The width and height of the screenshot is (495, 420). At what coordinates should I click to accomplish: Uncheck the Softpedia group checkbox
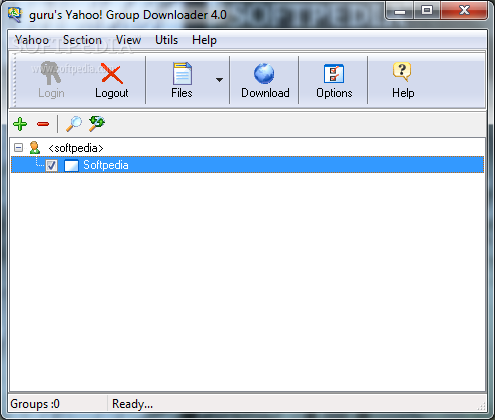click(x=51, y=165)
